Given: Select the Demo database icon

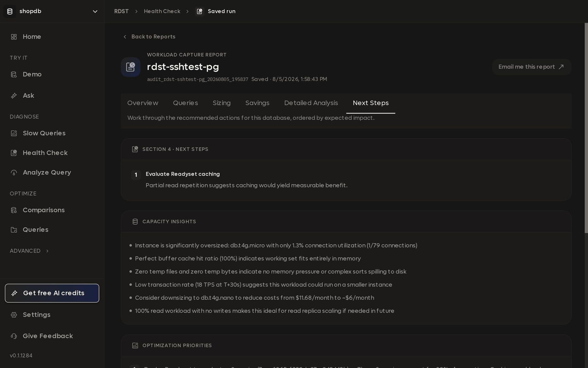Looking at the screenshot, I should point(14,74).
